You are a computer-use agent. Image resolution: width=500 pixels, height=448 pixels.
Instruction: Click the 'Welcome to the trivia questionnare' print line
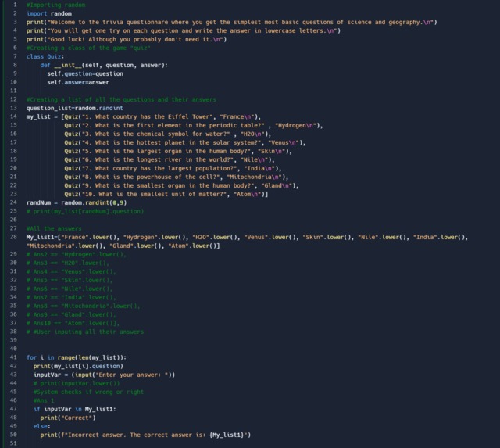pyautogui.click(x=232, y=23)
